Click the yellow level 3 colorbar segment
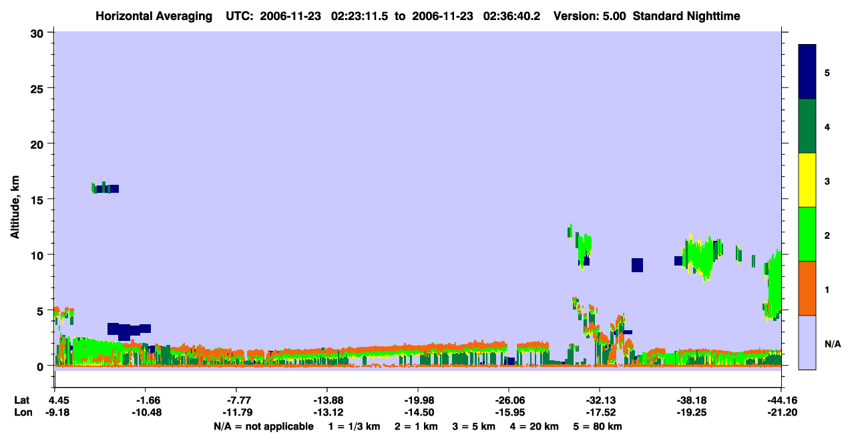Screen dimensions: 868x445 tap(807, 180)
